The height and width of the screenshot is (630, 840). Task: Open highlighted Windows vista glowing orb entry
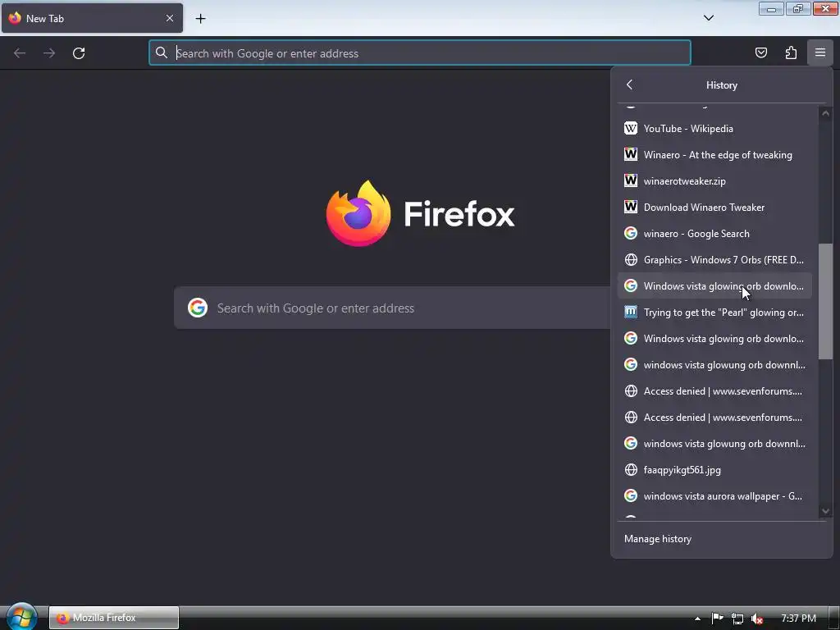click(714, 286)
